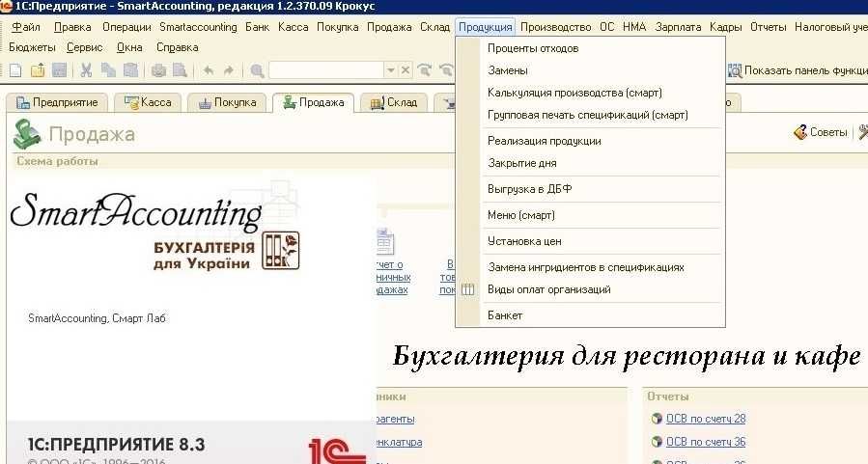Open the Сервис menu

coord(85,47)
